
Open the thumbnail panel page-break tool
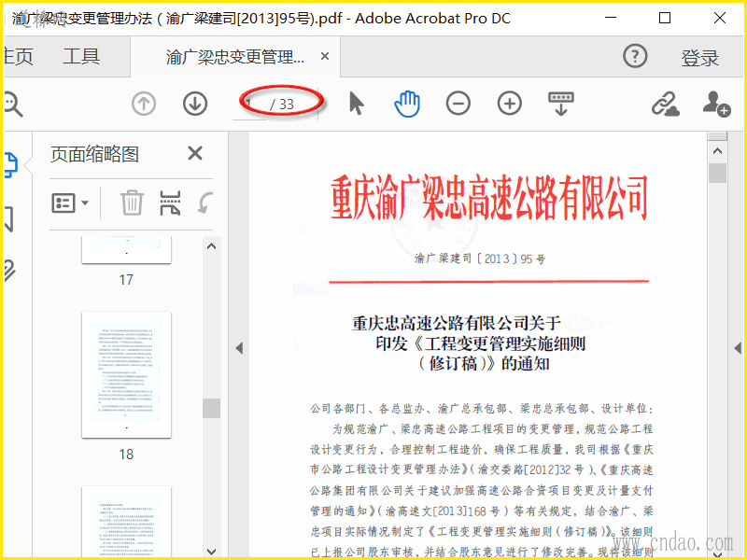pos(170,203)
